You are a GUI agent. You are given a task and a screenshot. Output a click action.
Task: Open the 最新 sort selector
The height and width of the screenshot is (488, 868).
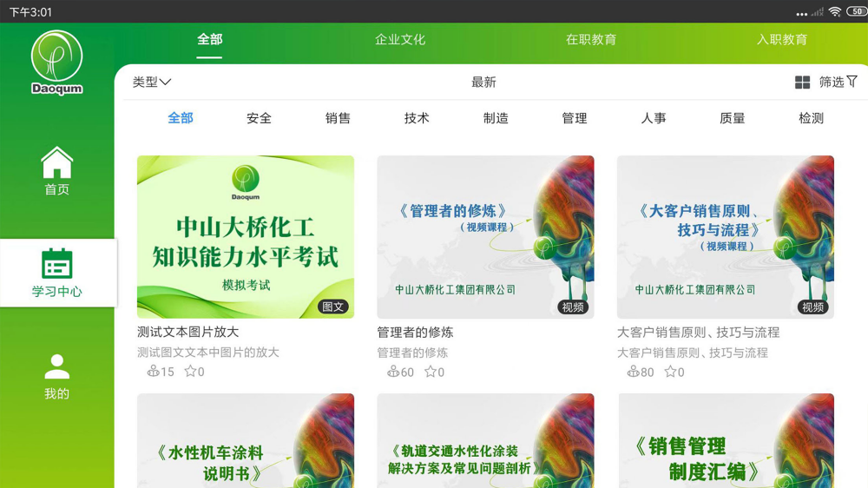483,82
